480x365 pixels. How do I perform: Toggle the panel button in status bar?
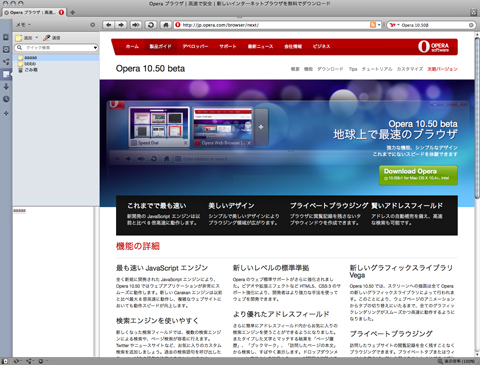5,361
